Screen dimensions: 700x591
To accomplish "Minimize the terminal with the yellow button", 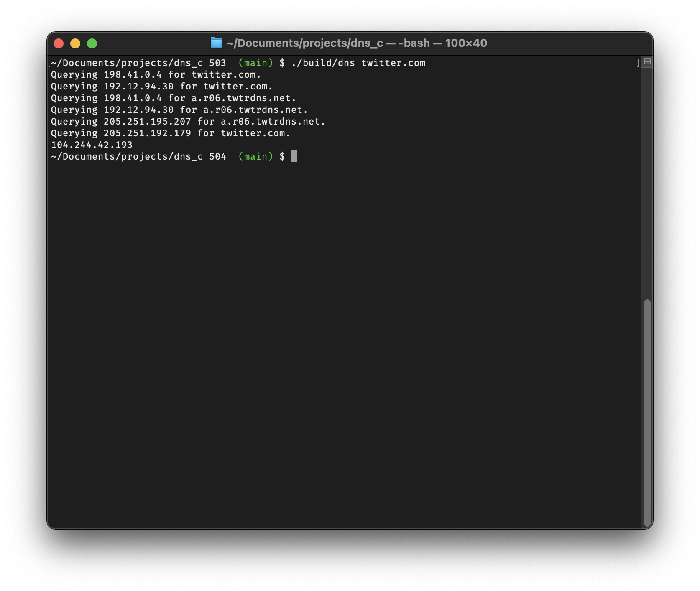I will pos(75,43).
